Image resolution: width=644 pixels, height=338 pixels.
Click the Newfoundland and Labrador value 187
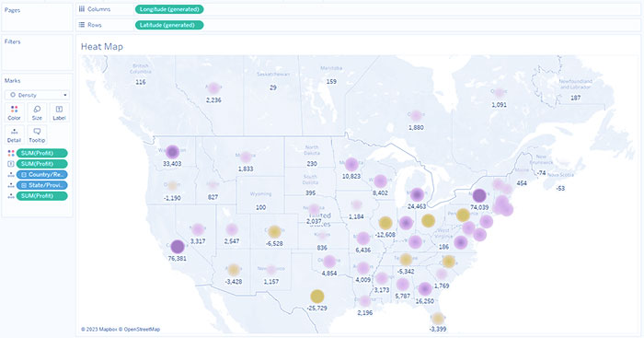pos(575,98)
